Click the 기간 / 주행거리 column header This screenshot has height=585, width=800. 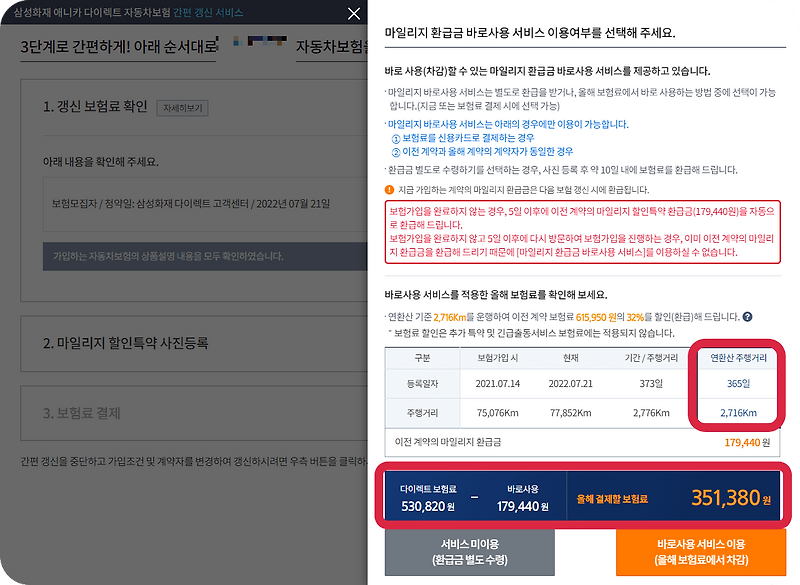tap(651, 358)
